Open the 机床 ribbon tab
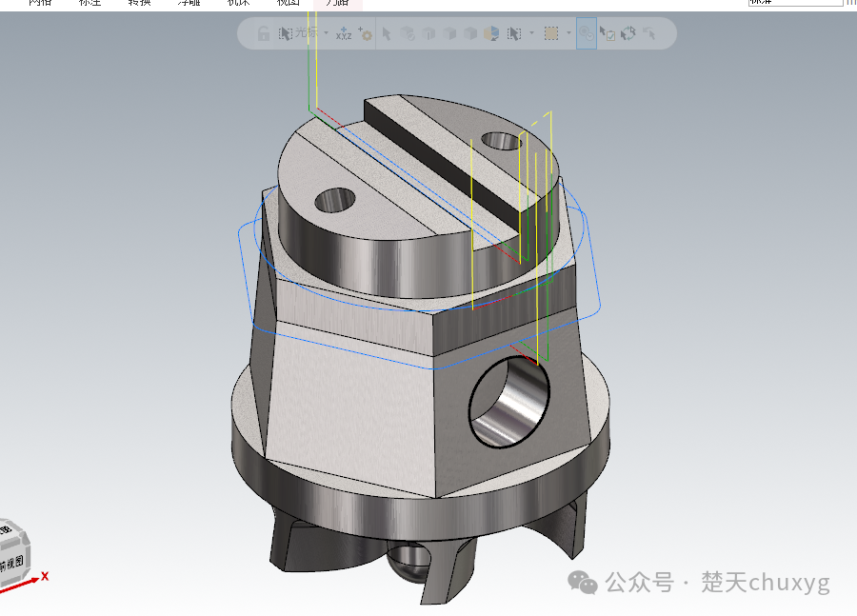 (x=238, y=3)
